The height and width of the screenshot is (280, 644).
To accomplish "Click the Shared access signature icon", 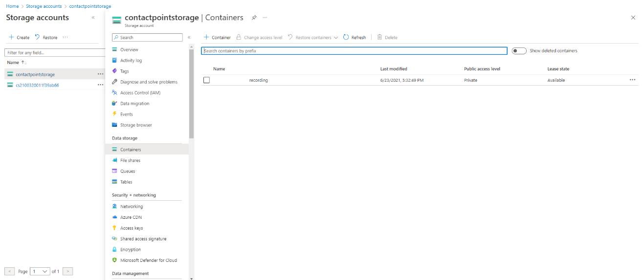I will 114,239.
